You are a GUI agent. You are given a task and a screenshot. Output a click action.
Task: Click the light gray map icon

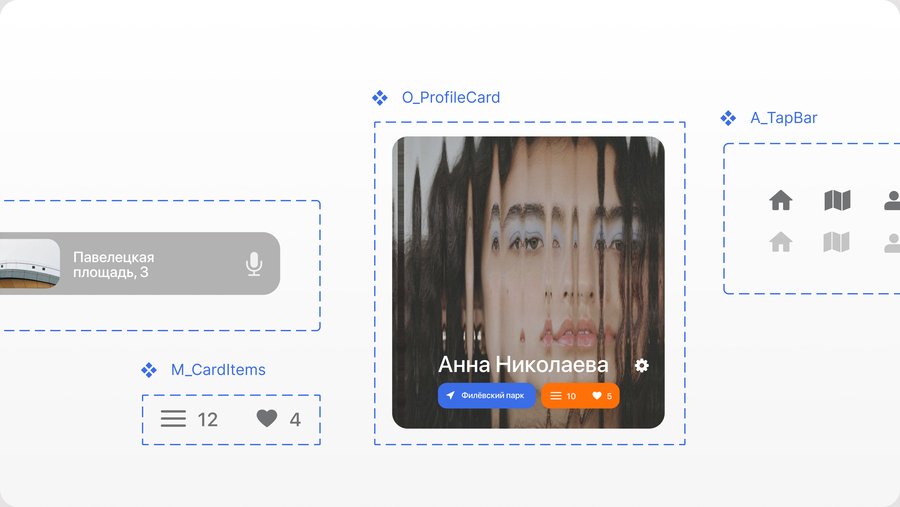836,242
